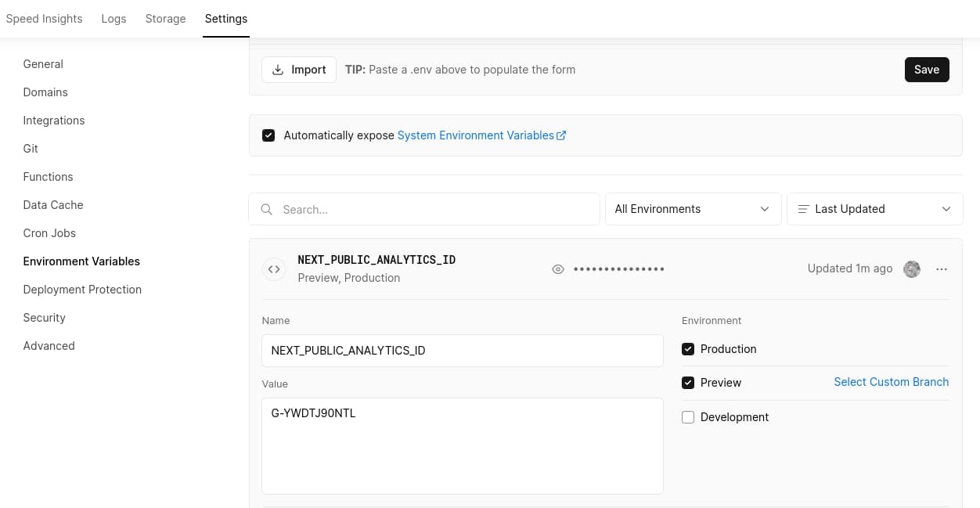Go to Deployment Protection in sidebar
The image size is (980, 508).
tap(82, 290)
